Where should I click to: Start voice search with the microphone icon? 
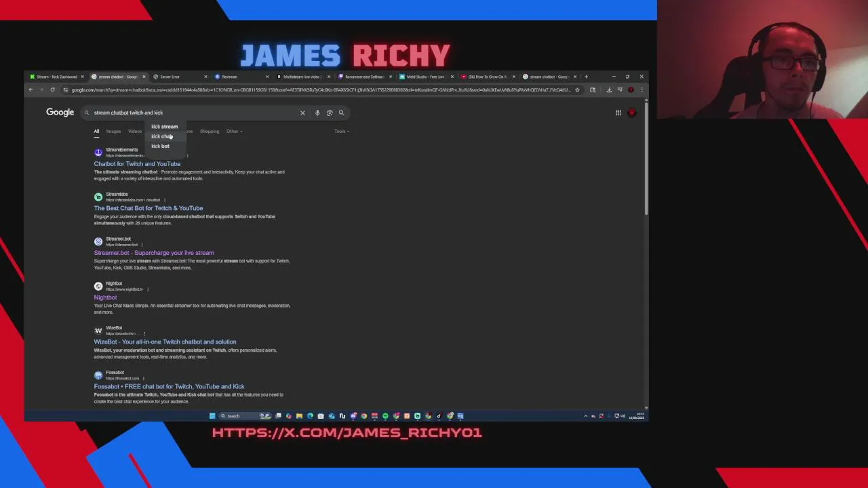[317, 113]
